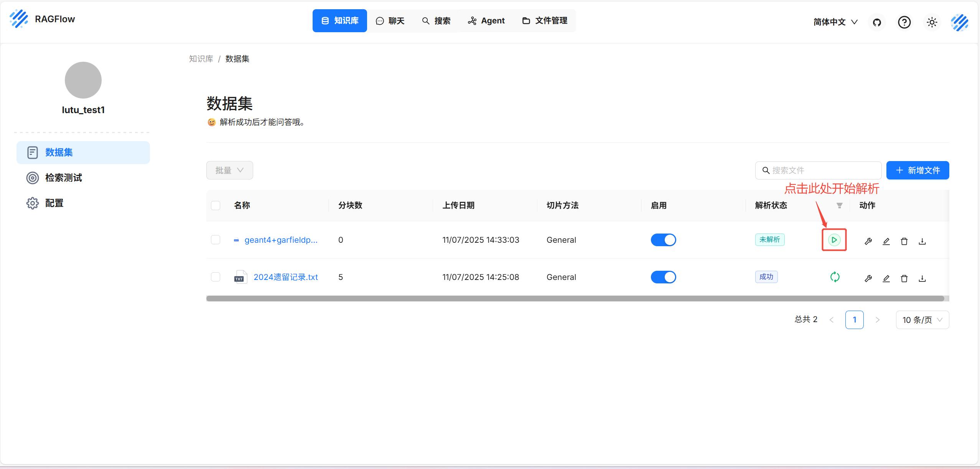Delete the 2024遗留记录.txt file
The image size is (980, 469).
904,279
